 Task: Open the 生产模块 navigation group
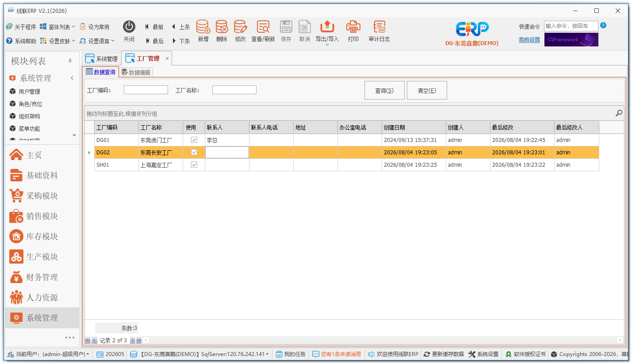click(42, 257)
